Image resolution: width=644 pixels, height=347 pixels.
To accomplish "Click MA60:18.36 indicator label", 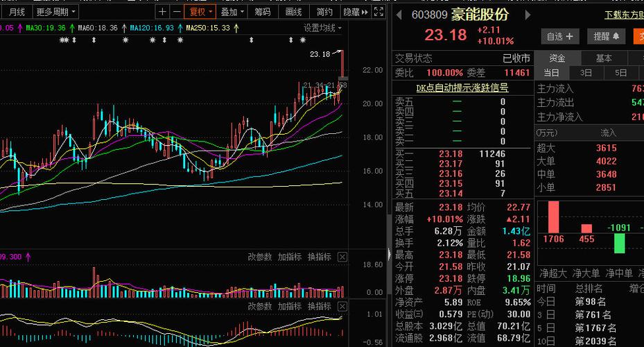I will click(x=98, y=28).
